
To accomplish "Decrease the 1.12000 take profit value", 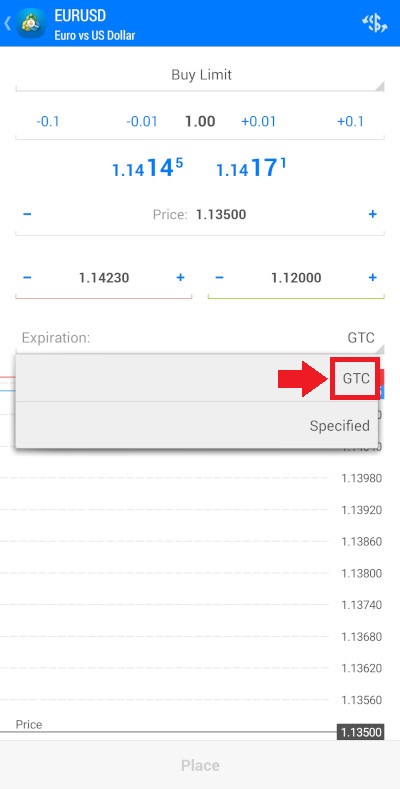I will pos(219,278).
